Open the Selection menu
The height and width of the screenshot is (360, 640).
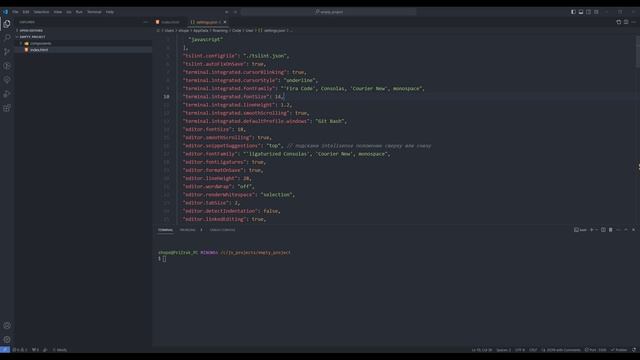click(x=41, y=12)
